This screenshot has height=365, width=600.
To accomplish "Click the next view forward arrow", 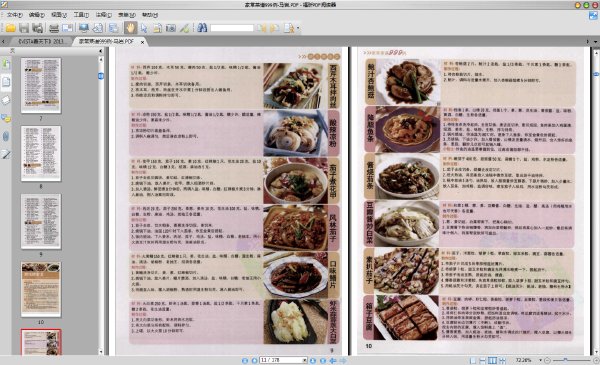I will pos(343,360).
